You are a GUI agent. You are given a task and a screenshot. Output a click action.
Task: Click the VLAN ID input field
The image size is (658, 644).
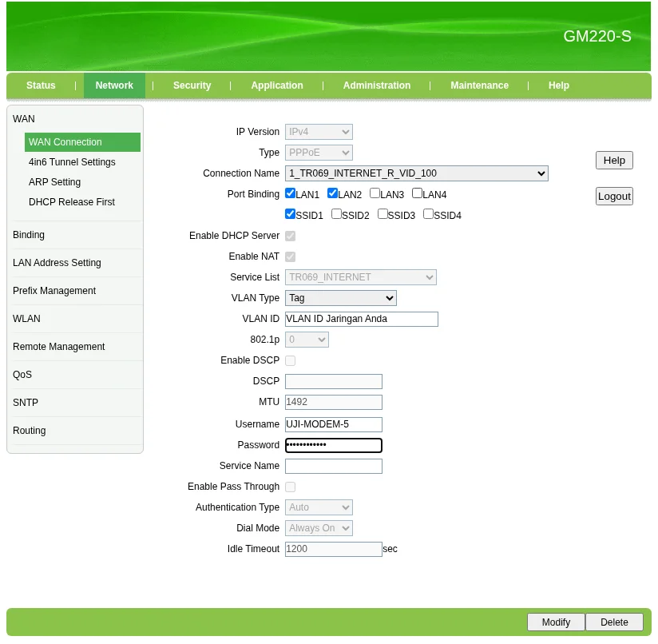click(361, 319)
